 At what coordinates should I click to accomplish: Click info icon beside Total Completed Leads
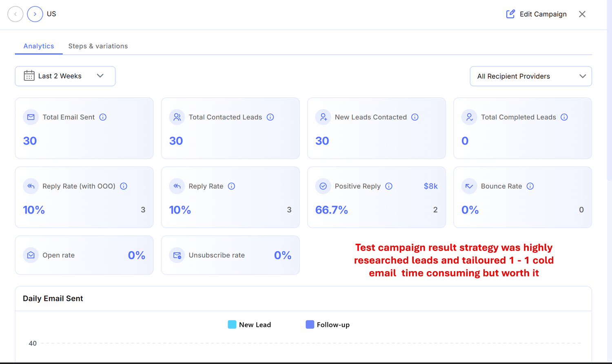click(564, 117)
